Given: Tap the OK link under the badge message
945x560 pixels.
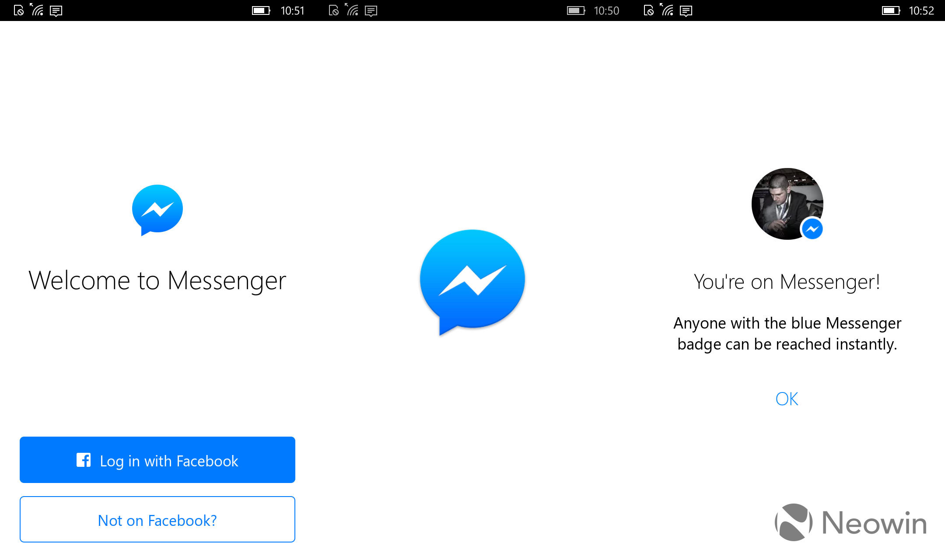Looking at the screenshot, I should click(787, 399).
